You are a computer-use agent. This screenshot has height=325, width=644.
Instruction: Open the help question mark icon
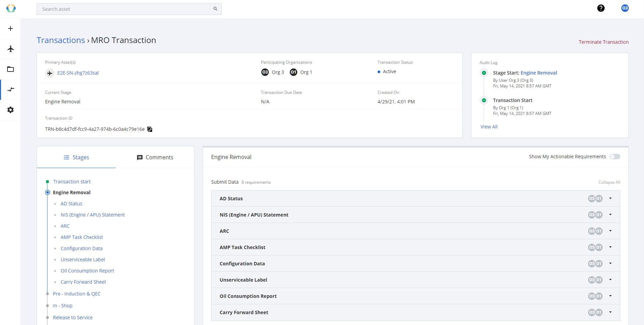601,8
